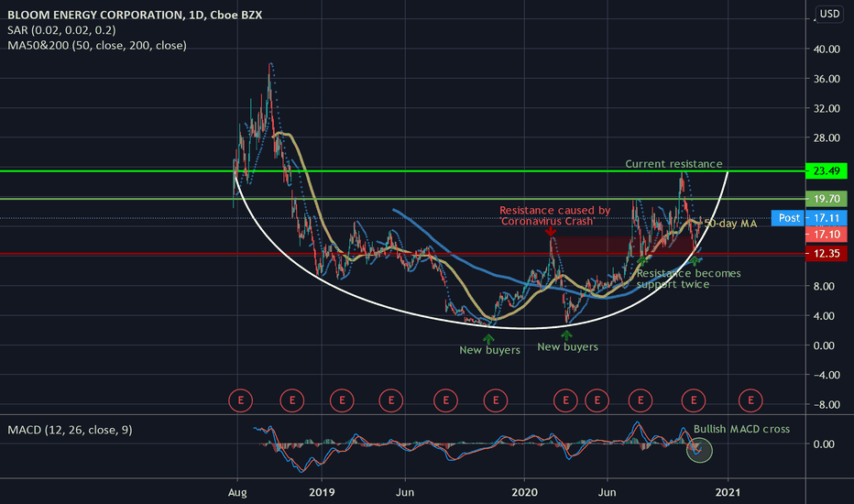The height and width of the screenshot is (504, 854).
Task: Click the 2021 label on the time axis
Action: [x=728, y=493]
